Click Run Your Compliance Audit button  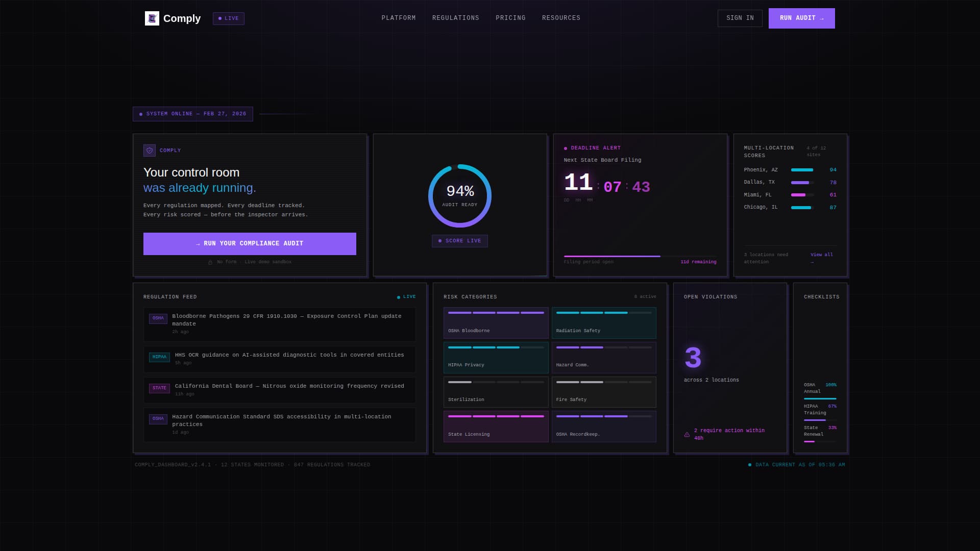click(250, 244)
